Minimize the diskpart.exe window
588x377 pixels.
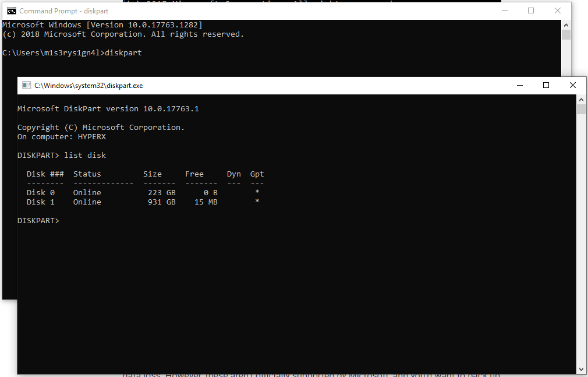519,86
